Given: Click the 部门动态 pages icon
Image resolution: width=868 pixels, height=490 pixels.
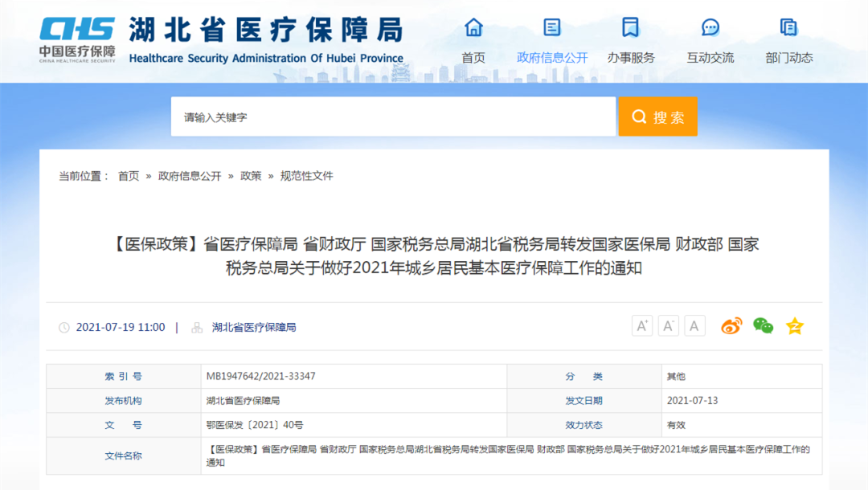Looking at the screenshot, I should coord(789,27).
